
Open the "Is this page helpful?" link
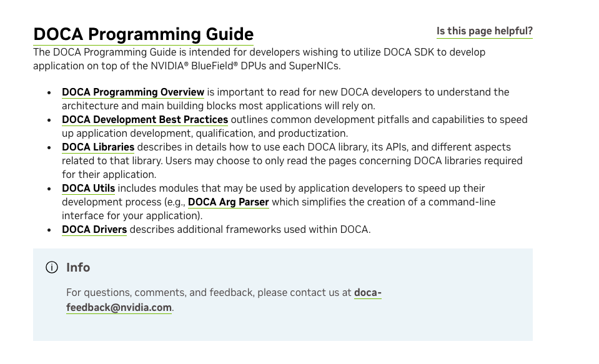484,31
